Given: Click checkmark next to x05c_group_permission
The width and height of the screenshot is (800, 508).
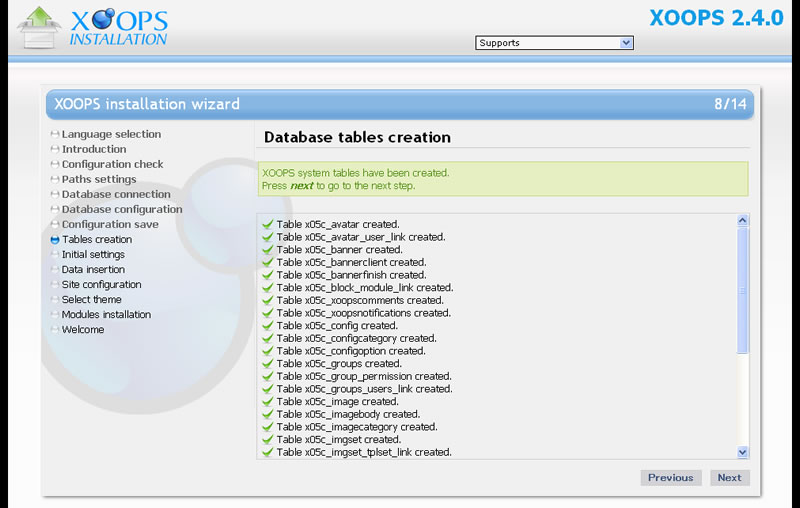Looking at the screenshot, I should [267, 376].
